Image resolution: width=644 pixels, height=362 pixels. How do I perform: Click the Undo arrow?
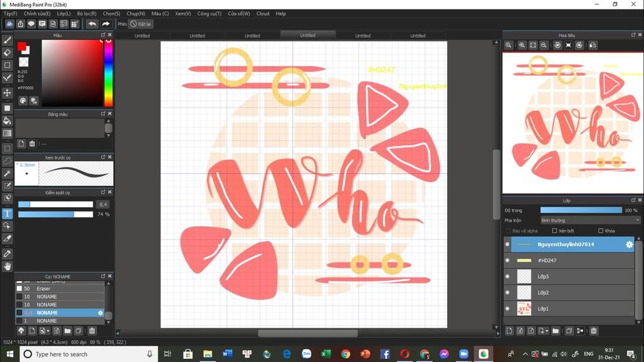click(x=92, y=24)
